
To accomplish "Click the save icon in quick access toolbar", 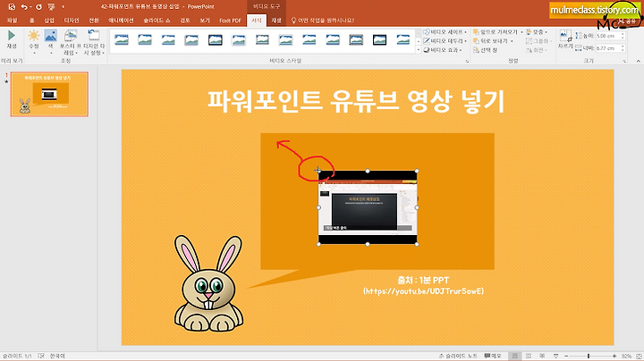I will [12, 6].
